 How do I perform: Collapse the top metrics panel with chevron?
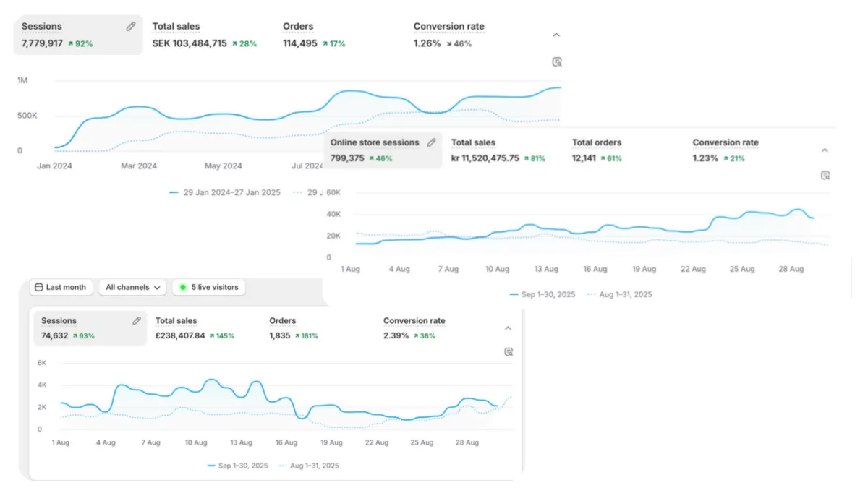[556, 34]
